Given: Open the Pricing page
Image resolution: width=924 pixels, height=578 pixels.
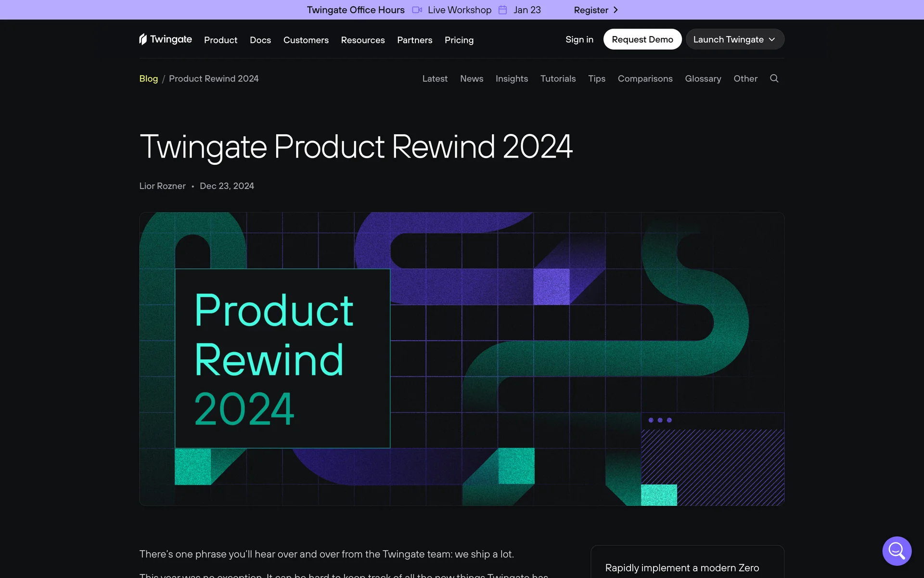Looking at the screenshot, I should click(459, 40).
